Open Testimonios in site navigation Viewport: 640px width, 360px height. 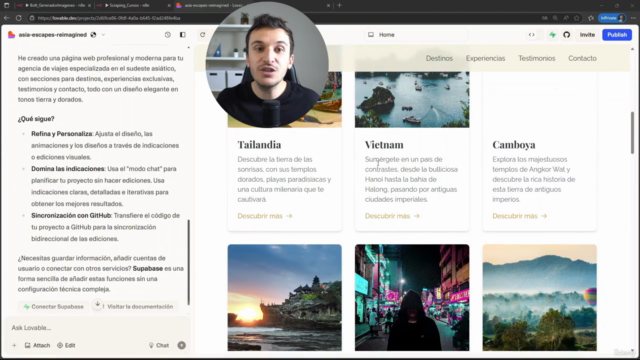[x=537, y=58]
